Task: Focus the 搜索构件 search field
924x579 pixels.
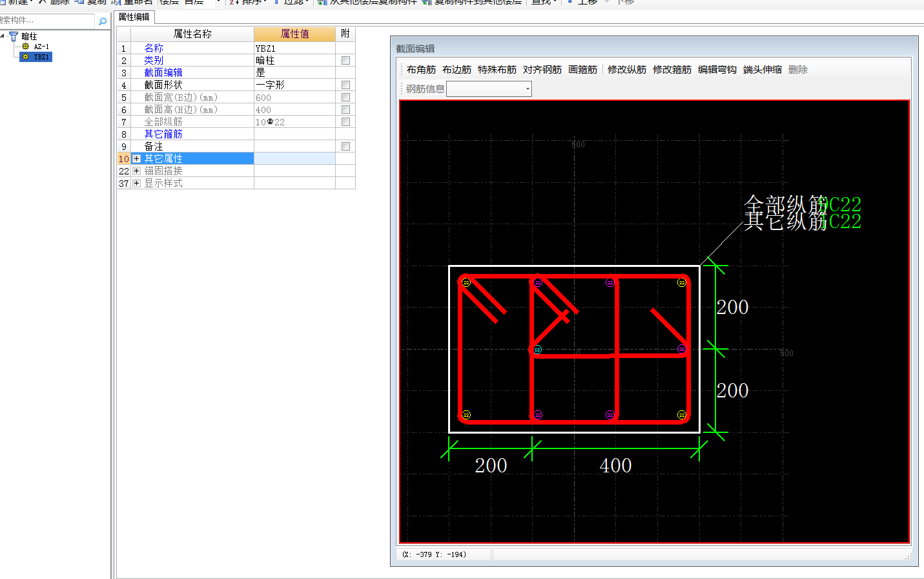Action: [46, 21]
